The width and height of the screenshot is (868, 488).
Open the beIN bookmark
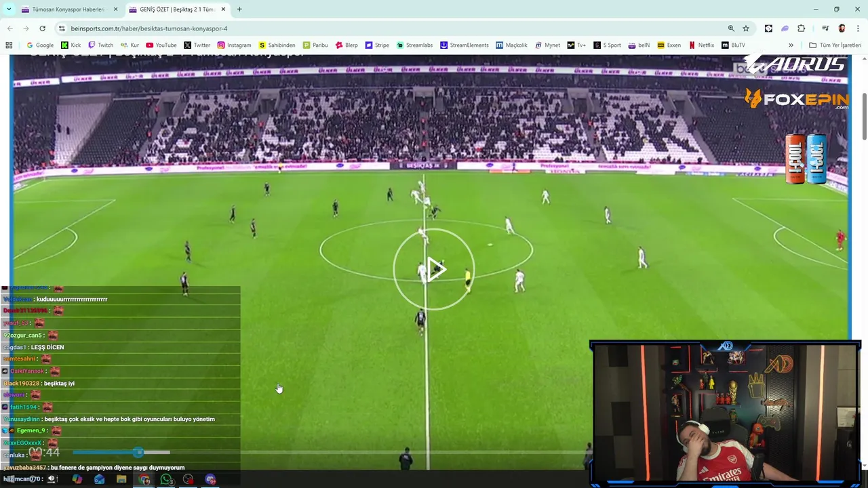639,45
